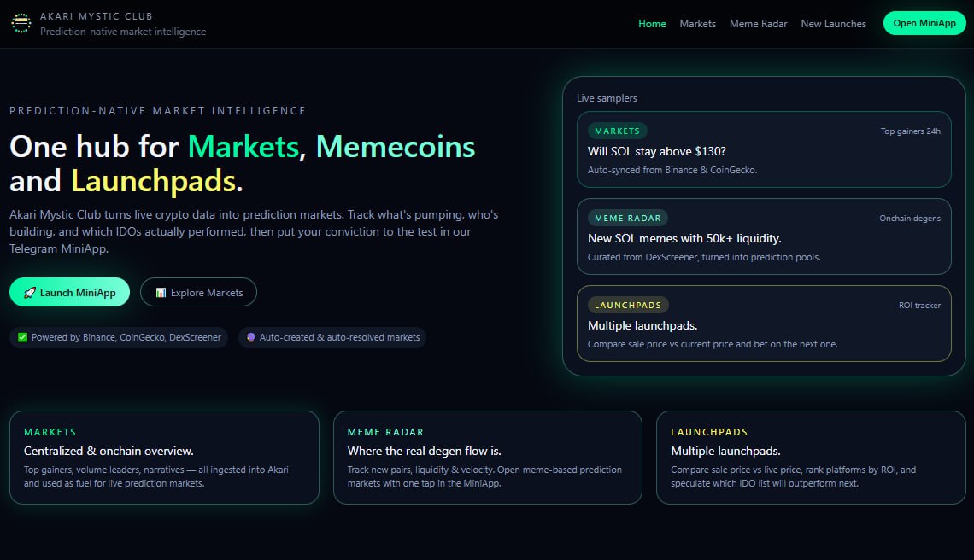Click the Akari Mystic Club logo icon
The height and width of the screenshot is (560, 974).
point(21,23)
